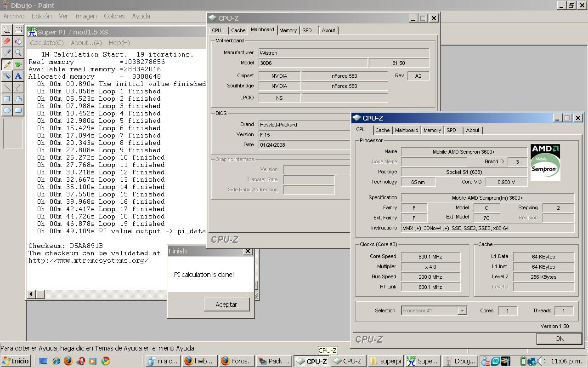Select the rectangular Select tool in Paint
The height and width of the screenshot is (368, 588).
(x=18, y=30)
